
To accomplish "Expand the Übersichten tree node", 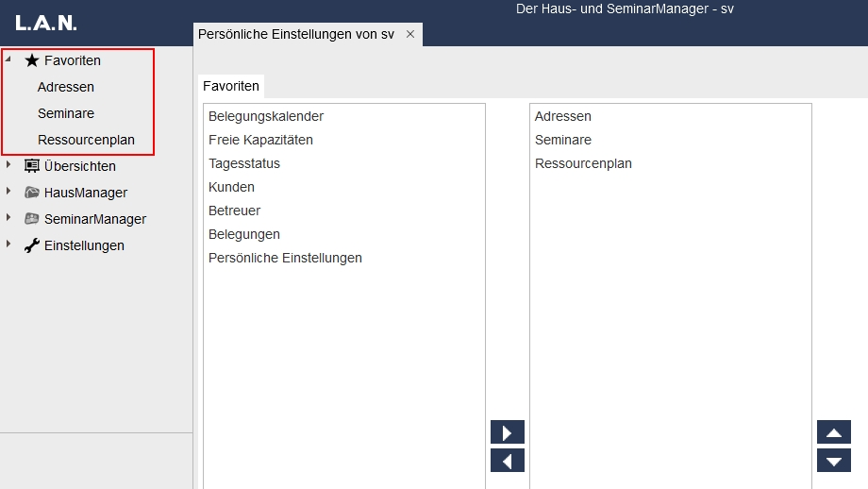I will click(8, 166).
